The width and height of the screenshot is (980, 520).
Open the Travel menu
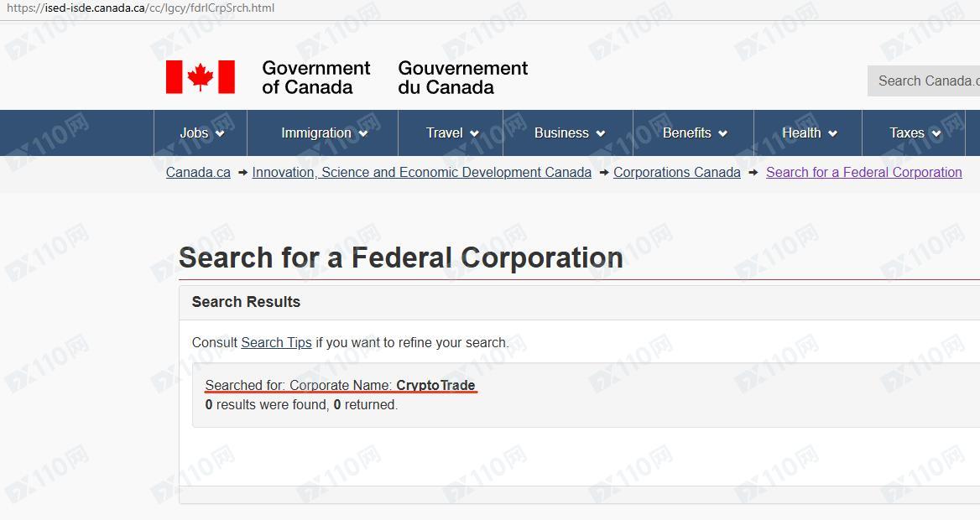451,133
